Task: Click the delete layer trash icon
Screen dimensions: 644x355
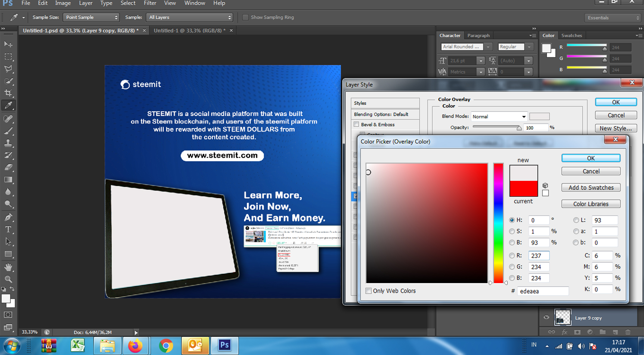Action: pos(628,332)
